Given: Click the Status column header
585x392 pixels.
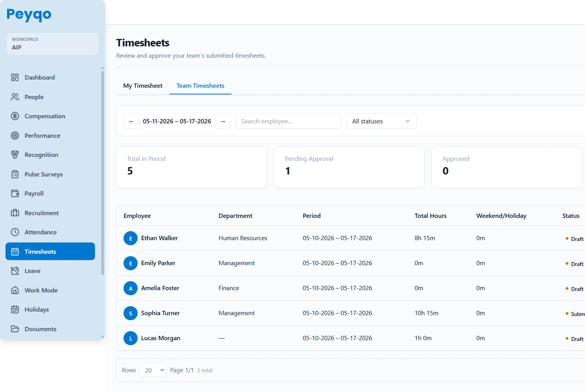Looking at the screenshot, I should [571, 216].
